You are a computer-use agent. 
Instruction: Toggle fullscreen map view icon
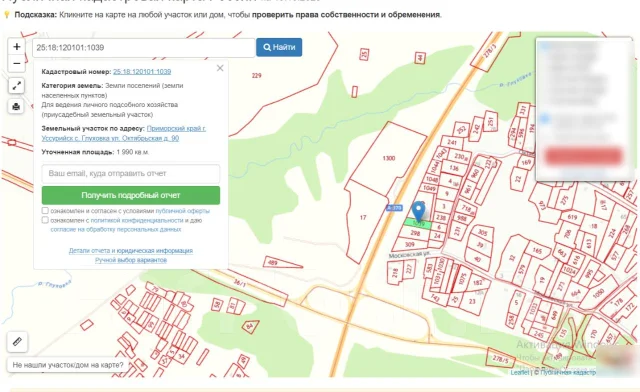[x=16, y=86]
